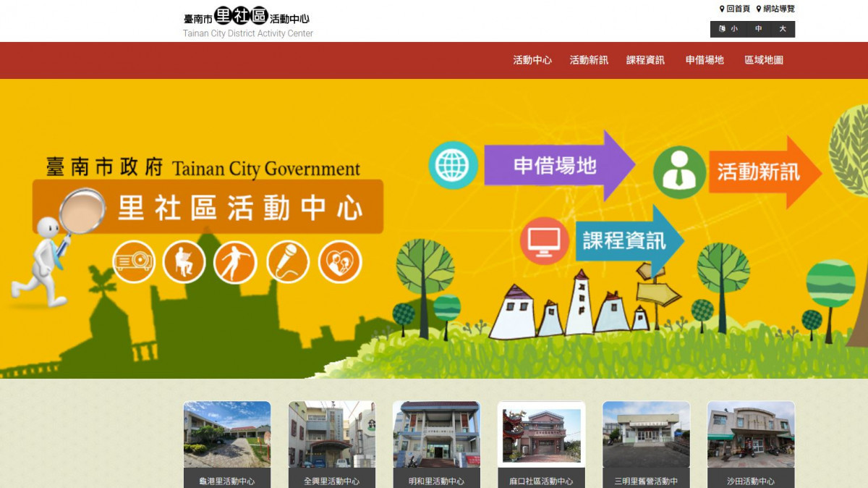Click the heart care circle icon
868x488 pixels.
pyautogui.click(x=340, y=261)
